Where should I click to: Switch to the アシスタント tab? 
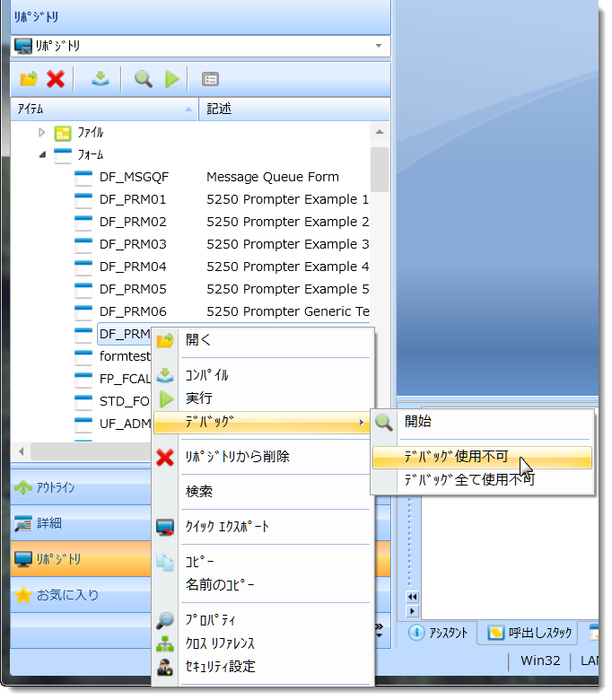pyautogui.click(x=438, y=633)
